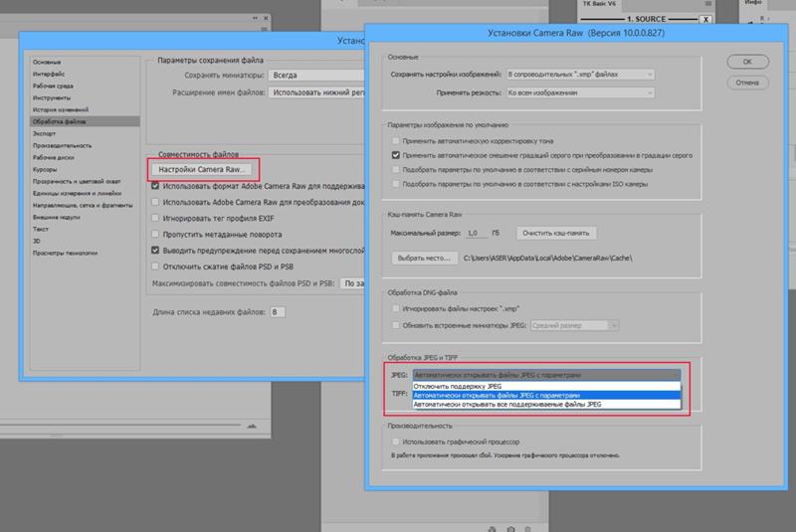
Task: Check defaults by camera serial number option
Action: [395, 169]
